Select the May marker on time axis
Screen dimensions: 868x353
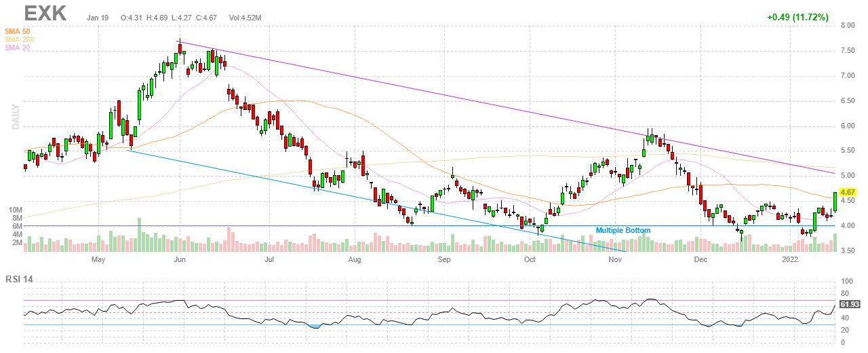pos(98,259)
